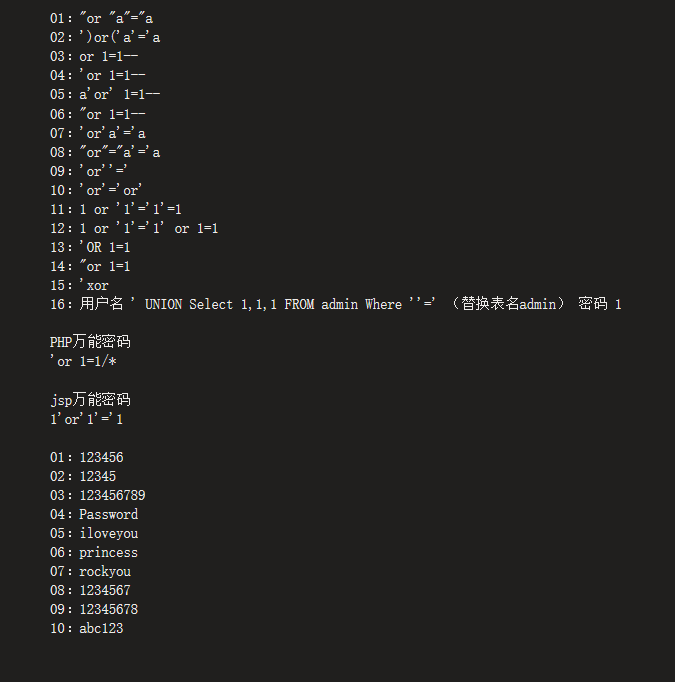Click the 'rockyou' password entry
This screenshot has width=675, height=682.
tap(105, 571)
